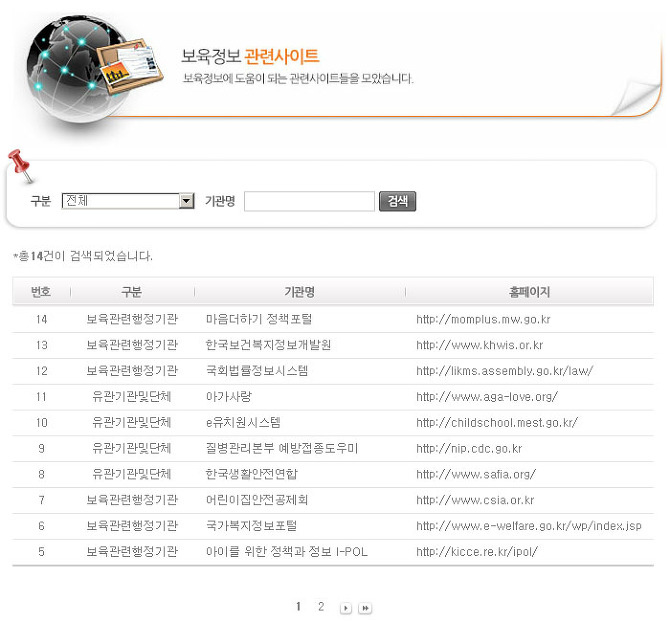
Task: Select the 아이를 위한 정책과 정보 I-POL cell
Action: pos(287,552)
